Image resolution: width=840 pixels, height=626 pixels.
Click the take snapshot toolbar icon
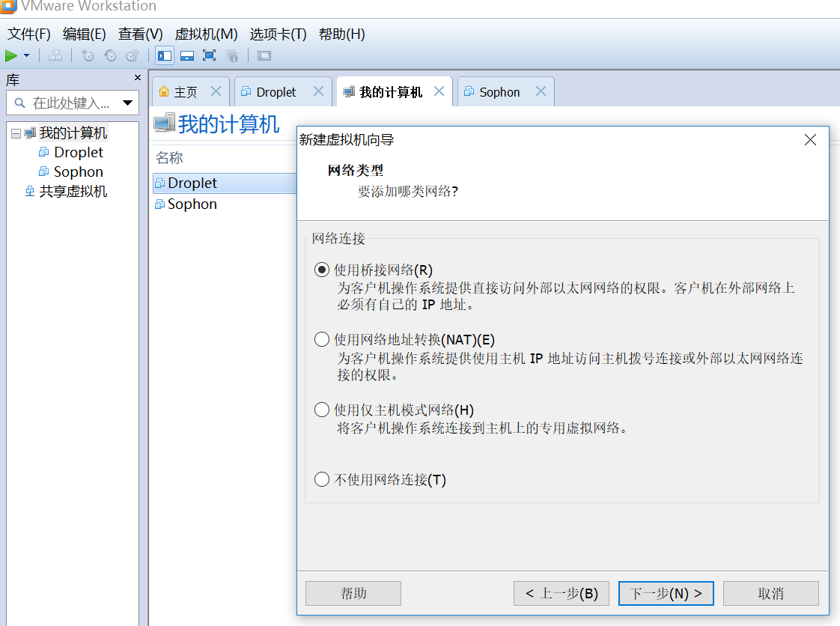pos(88,55)
